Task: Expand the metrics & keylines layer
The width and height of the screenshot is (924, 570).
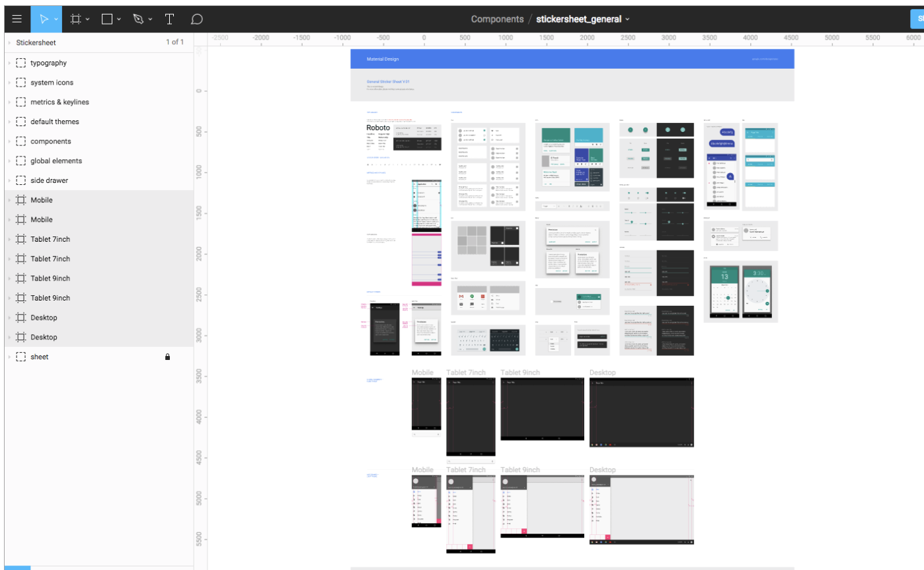Action: 9,102
